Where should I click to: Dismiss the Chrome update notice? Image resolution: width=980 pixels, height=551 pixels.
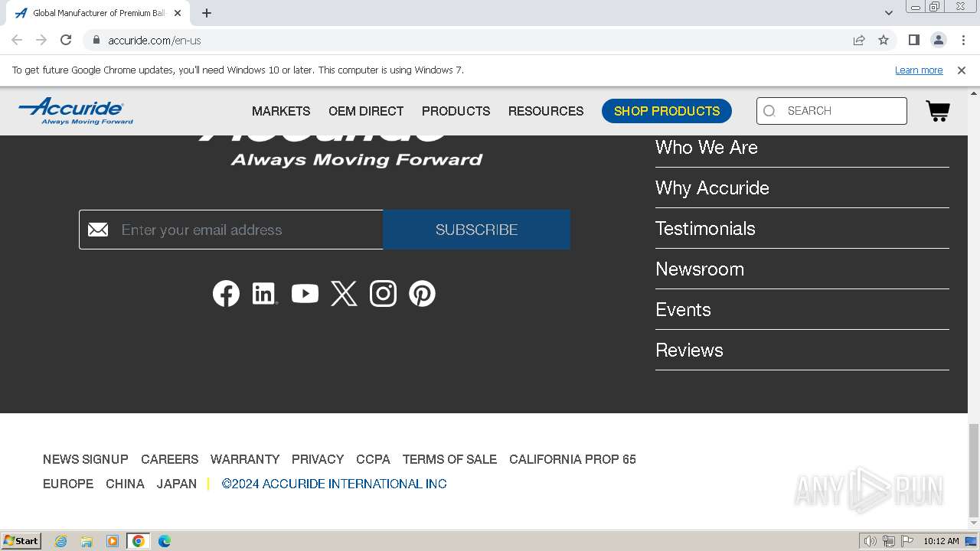coord(962,70)
